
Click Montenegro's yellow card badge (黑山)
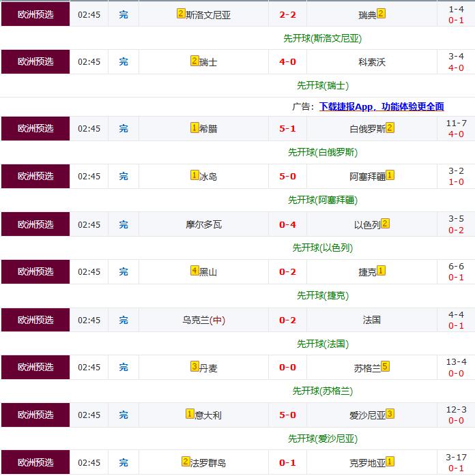click(195, 270)
